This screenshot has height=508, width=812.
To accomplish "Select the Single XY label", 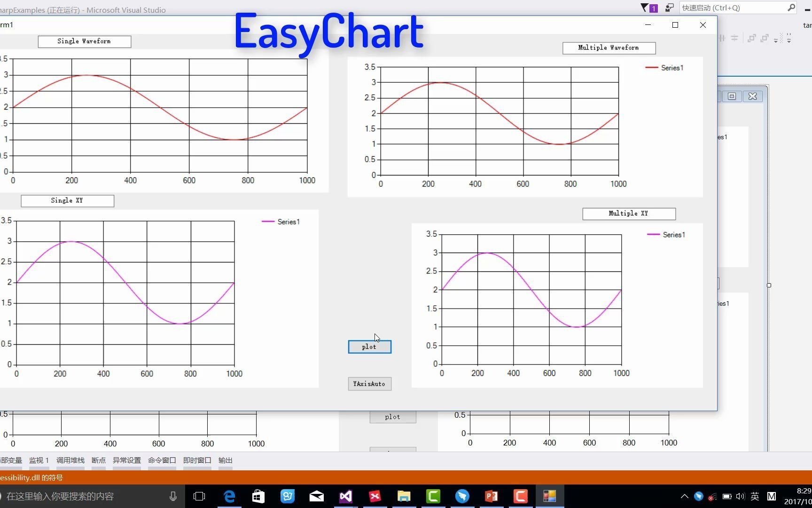I will click(x=67, y=201).
